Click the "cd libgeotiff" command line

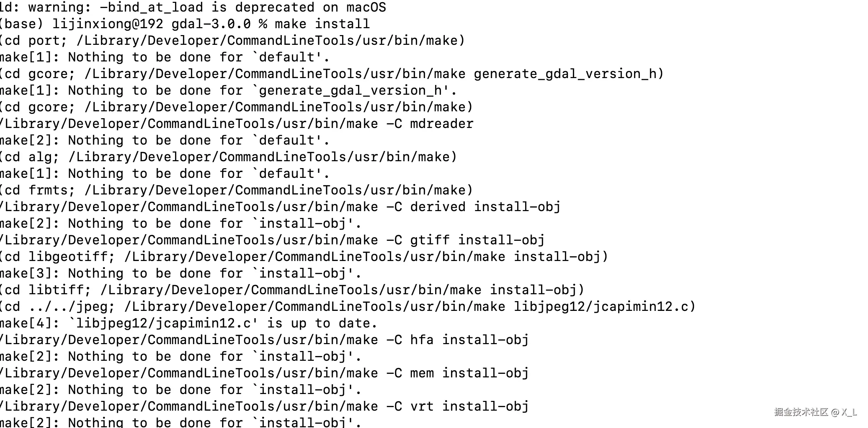click(x=303, y=257)
